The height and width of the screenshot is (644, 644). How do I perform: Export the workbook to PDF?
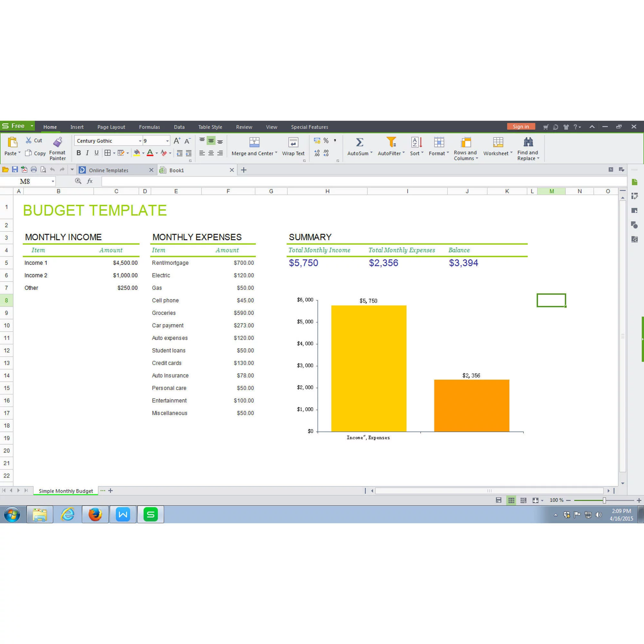point(24,170)
